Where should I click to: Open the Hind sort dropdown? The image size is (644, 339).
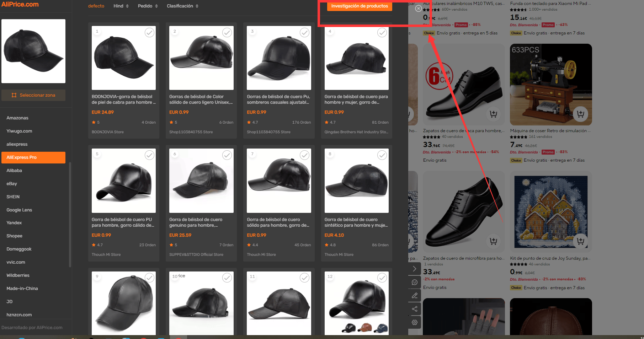pyautogui.click(x=121, y=6)
